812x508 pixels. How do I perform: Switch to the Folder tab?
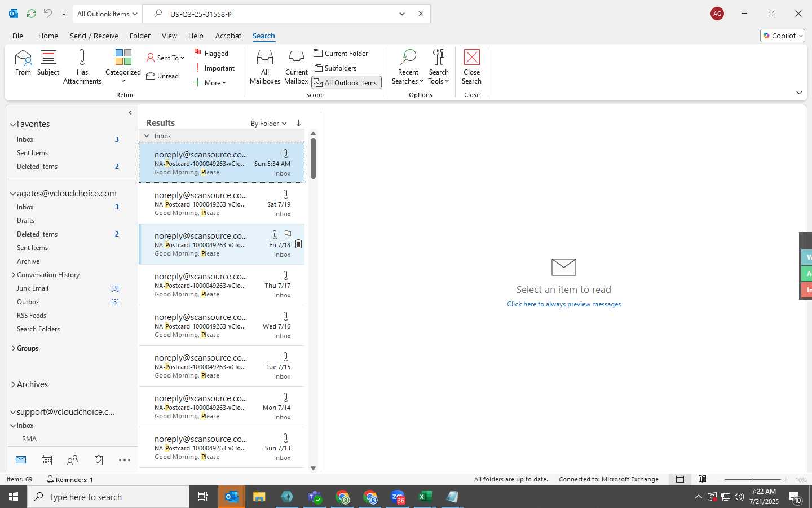[x=140, y=36]
